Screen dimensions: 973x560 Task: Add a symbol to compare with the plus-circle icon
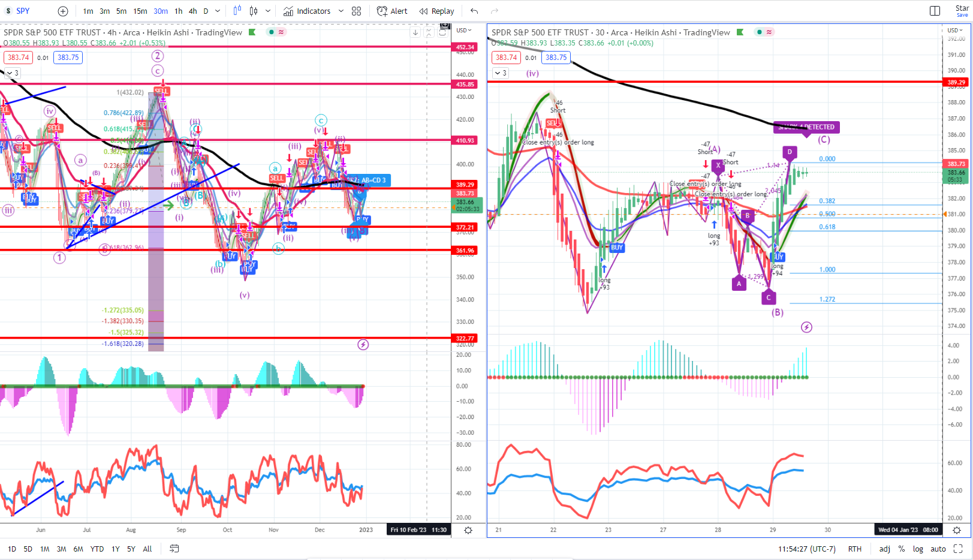[63, 11]
